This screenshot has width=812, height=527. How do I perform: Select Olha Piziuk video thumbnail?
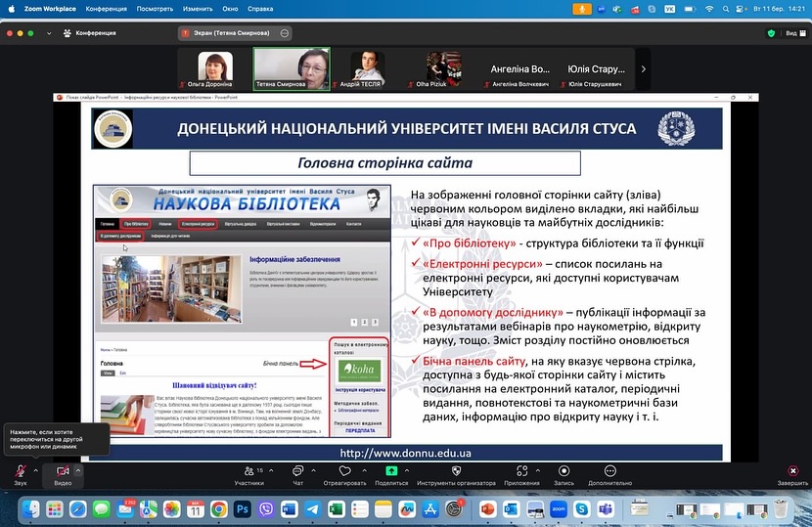(x=443, y=69)
